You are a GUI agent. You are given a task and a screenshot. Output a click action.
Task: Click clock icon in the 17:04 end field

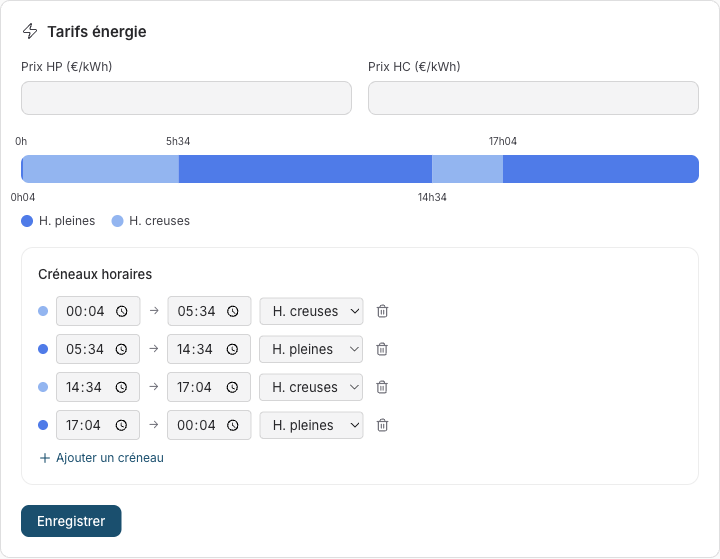(232, 387)
